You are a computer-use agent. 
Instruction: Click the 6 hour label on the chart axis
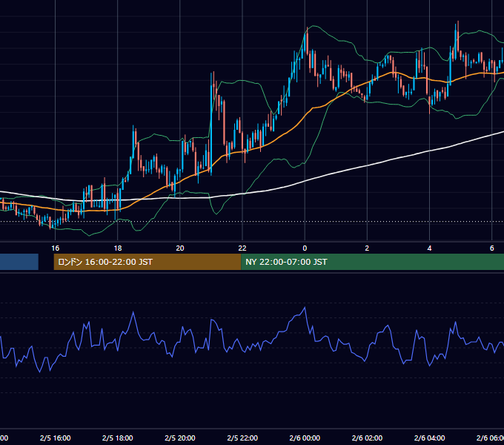click(492, 248)
